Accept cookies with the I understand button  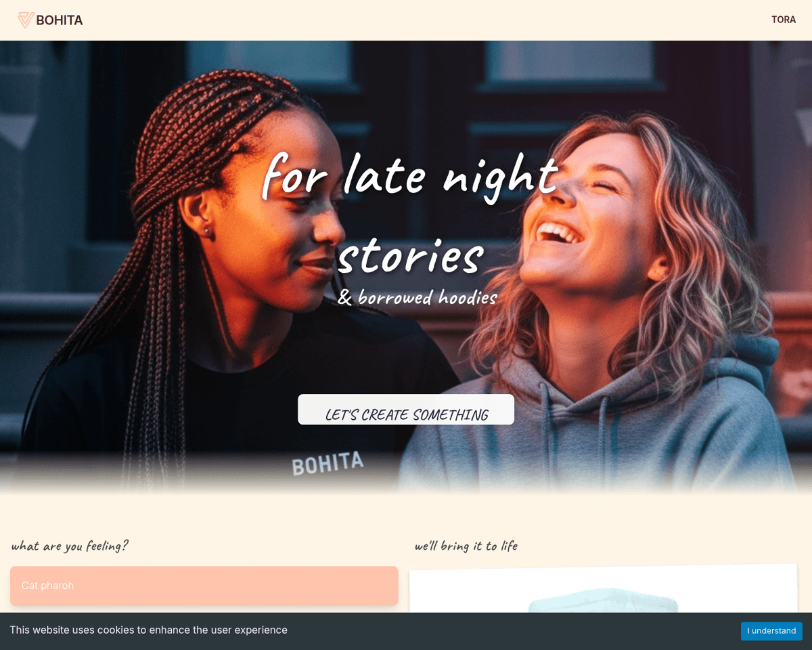pyautogui.click(x=771, y=631)
